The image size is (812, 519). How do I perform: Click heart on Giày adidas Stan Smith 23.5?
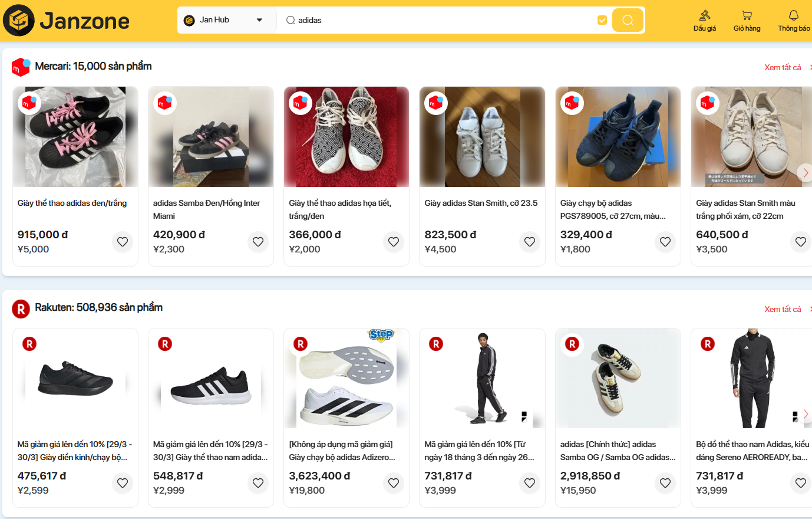click(529, 242)
